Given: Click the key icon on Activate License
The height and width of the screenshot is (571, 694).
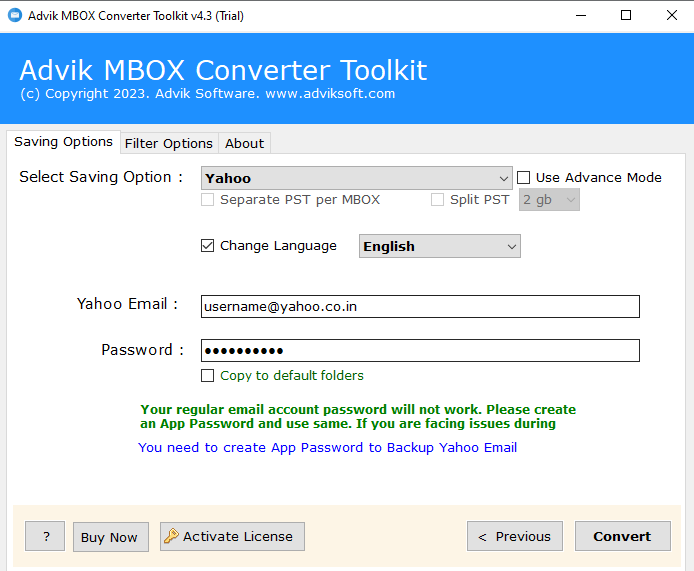Looking at the screenshot, I should point(171,536).
